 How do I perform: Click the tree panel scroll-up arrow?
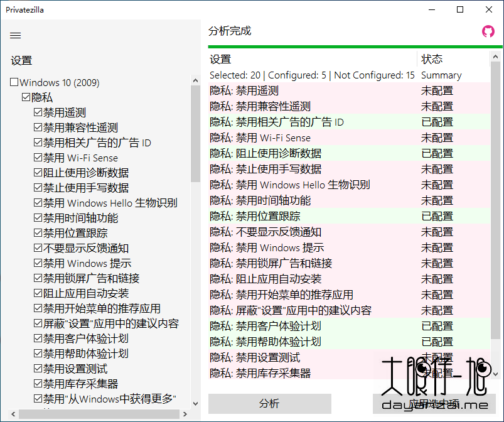(195, 80)
